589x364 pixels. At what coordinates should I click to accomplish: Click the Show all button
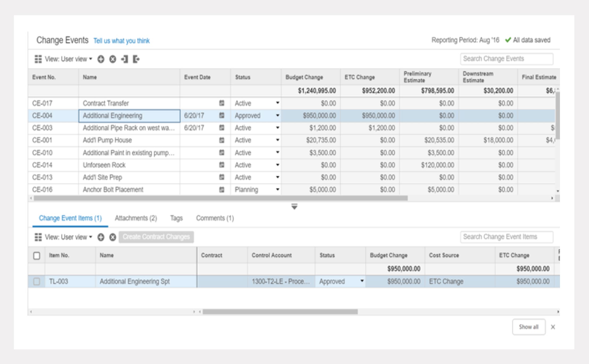[528, 327]
